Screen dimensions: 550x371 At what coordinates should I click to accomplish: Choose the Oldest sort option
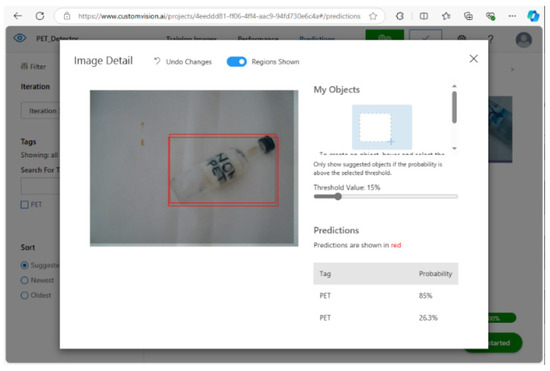(24, 295)
